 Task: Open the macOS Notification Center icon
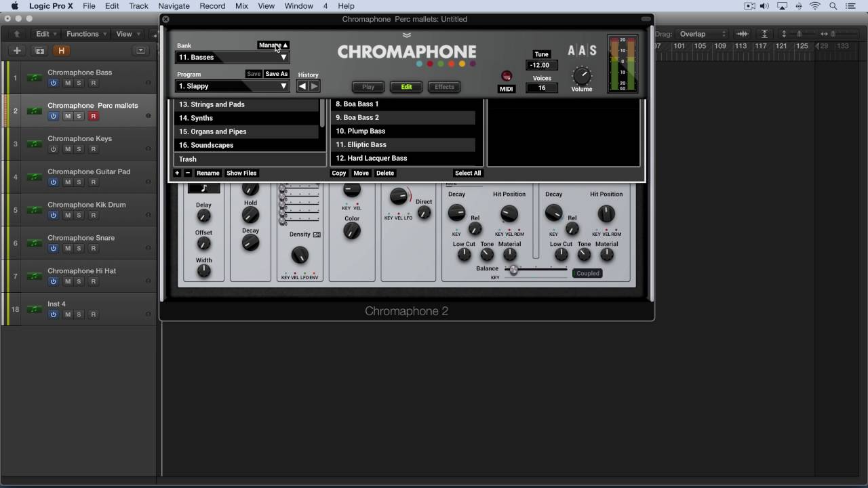click(x=851, y=6)
